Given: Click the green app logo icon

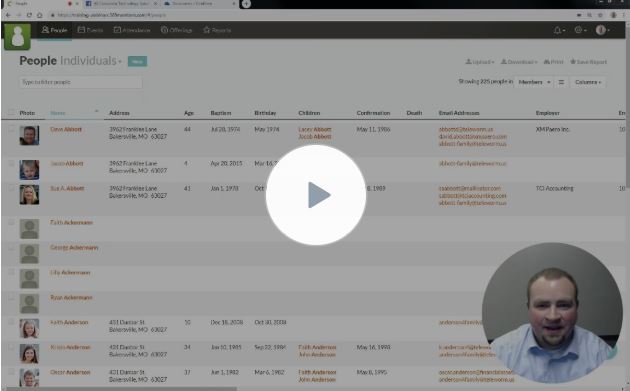Looking at the screenshot, I should point(17,37).
